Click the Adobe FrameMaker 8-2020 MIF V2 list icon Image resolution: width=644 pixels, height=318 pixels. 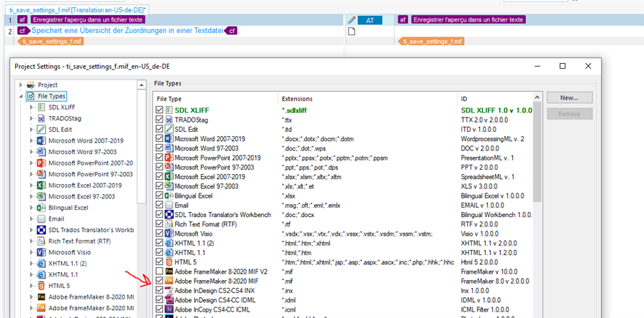[x=169, y=271]
